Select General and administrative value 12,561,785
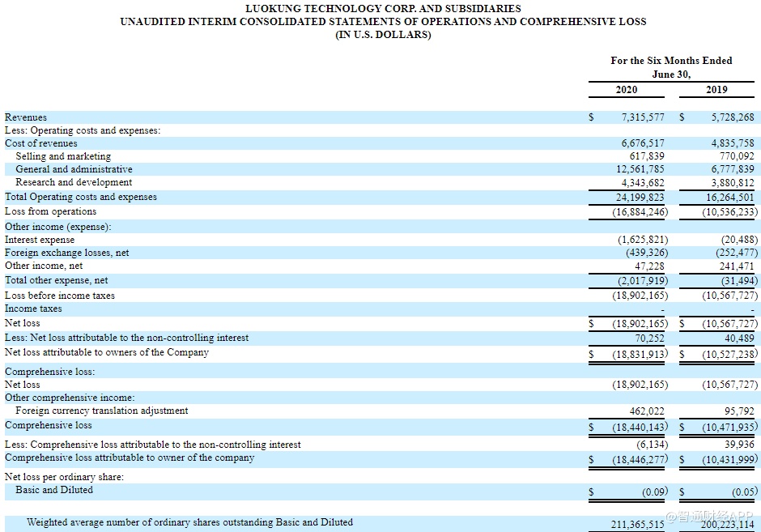 click(x=640, y=169)
